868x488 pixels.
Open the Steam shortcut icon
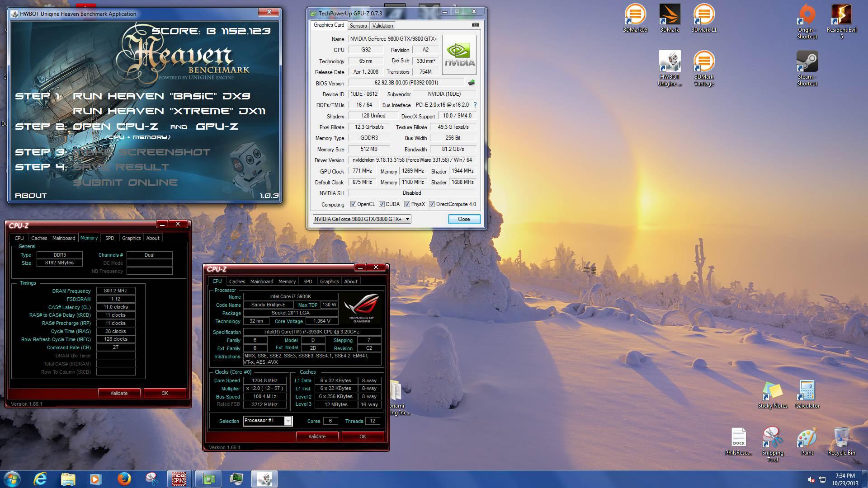pos(807,68)
